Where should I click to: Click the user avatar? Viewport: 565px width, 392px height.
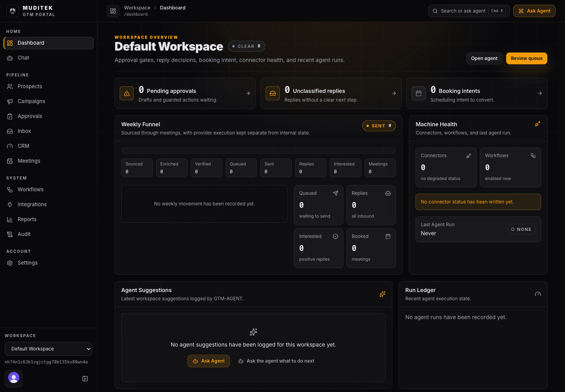tap(14, 378)
